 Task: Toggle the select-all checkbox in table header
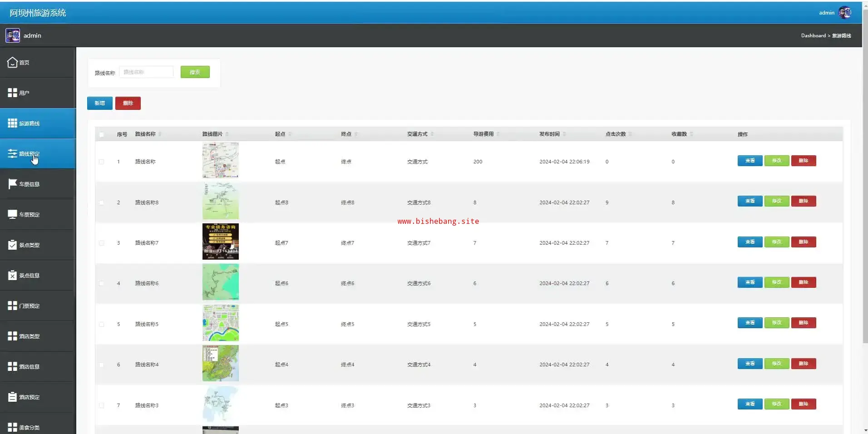(102, 134)
